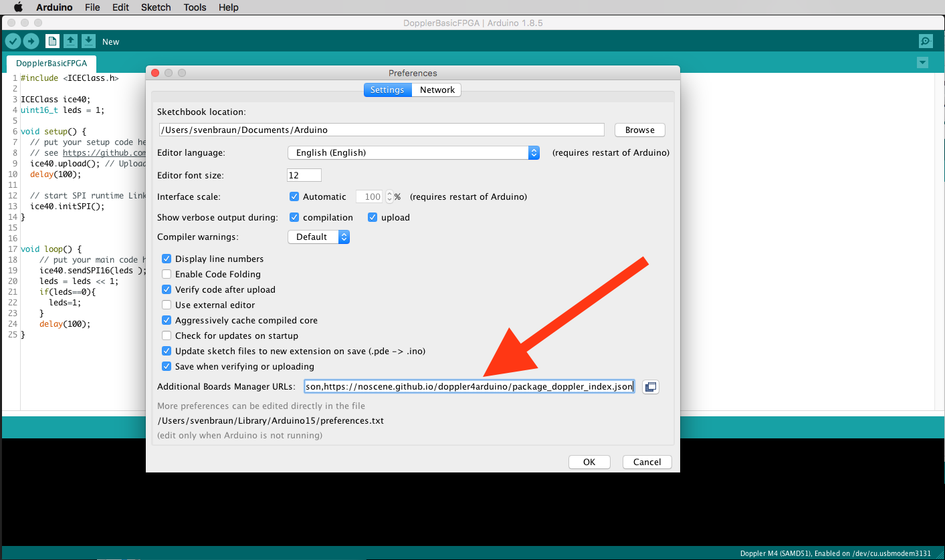Click the uint16_t leds = 1; line
Viewport: 945px width, 560px height.
click(x=63, y=110)
